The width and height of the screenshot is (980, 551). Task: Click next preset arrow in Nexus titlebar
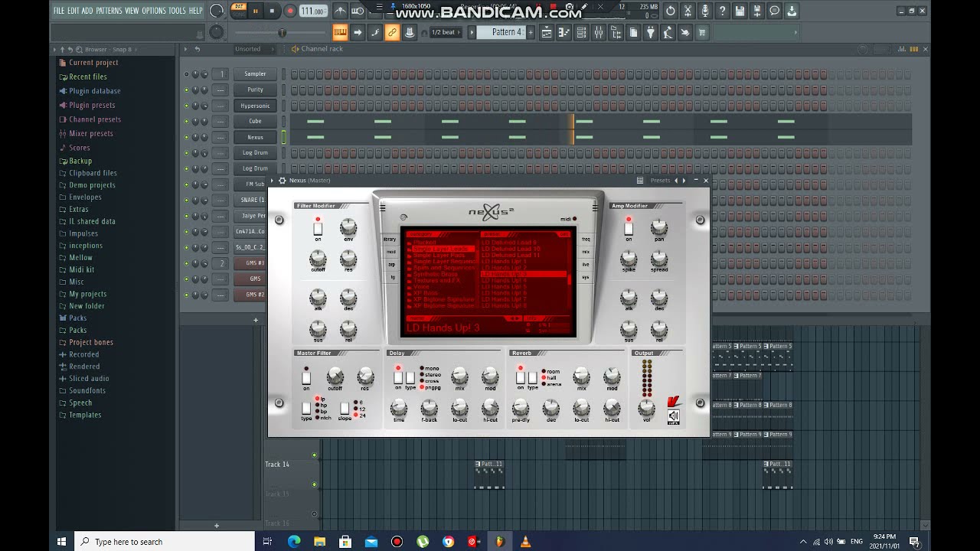[684, 181]
